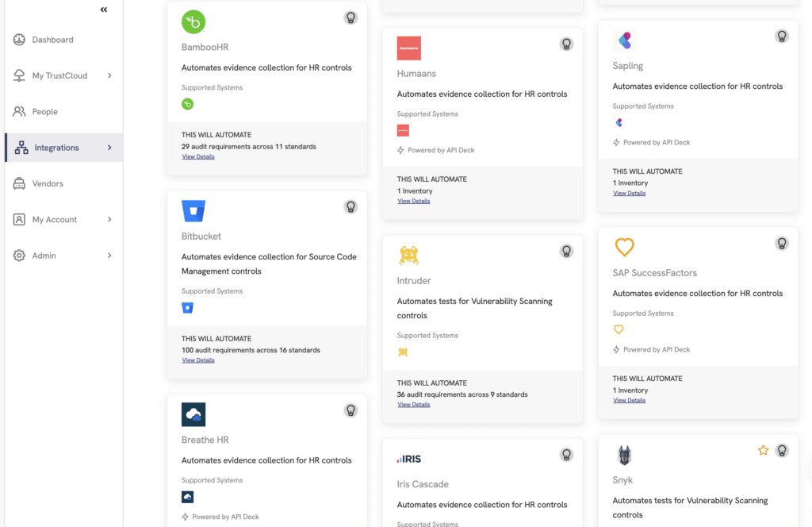This screenshot has width=812, height=527.
Task: Click Bitbucket supported system small icon
Action: pyautogui.click(x=187, y=308)
